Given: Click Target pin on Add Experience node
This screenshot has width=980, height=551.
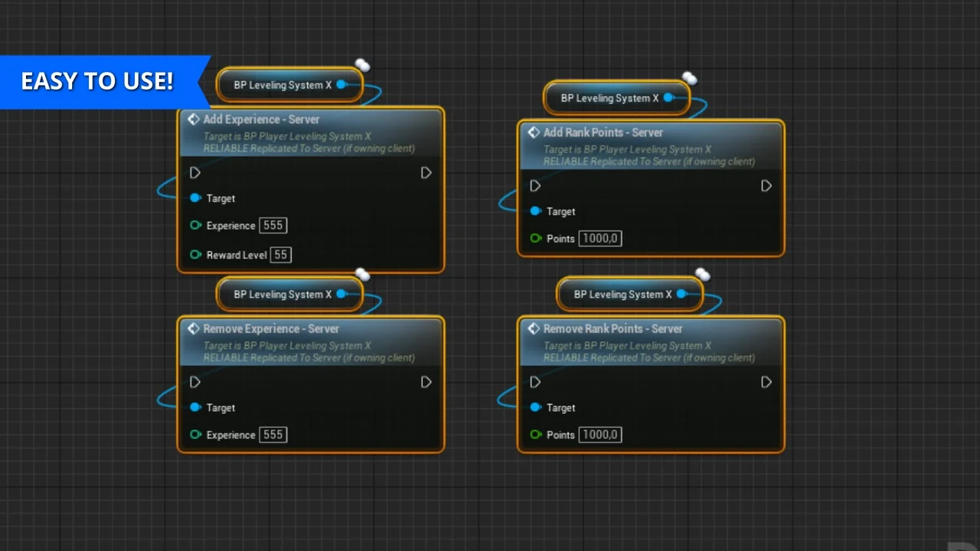Looking at the screenshot, I should click(195, 198).
